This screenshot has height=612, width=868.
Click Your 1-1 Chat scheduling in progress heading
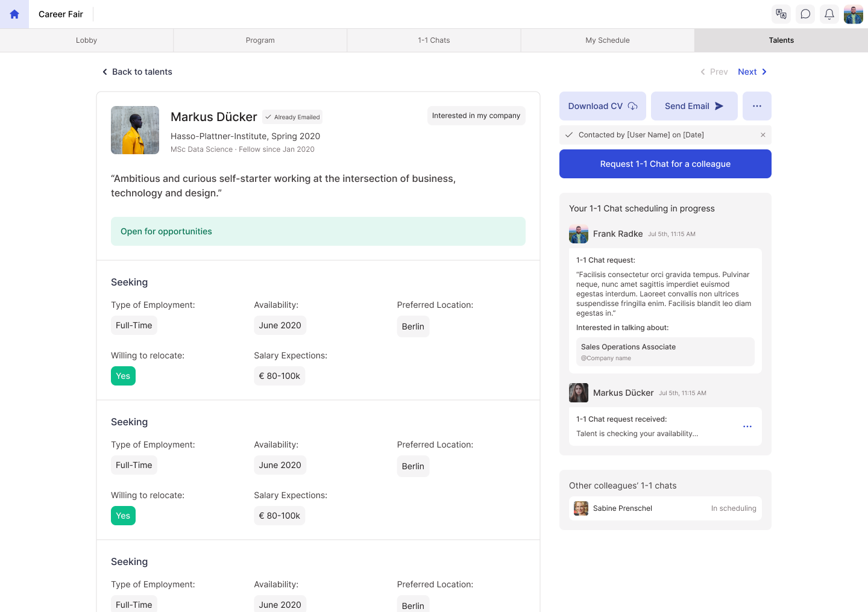642,208
